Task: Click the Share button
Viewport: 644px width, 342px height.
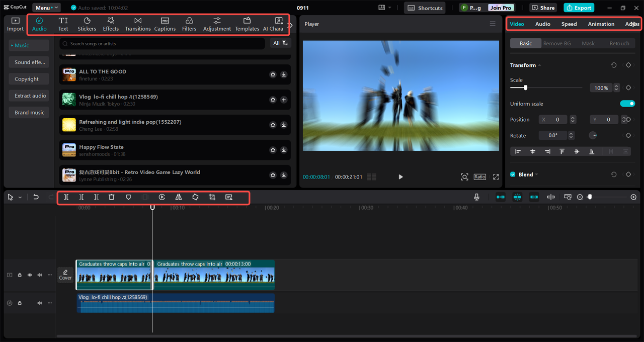Action: point(542,8)
